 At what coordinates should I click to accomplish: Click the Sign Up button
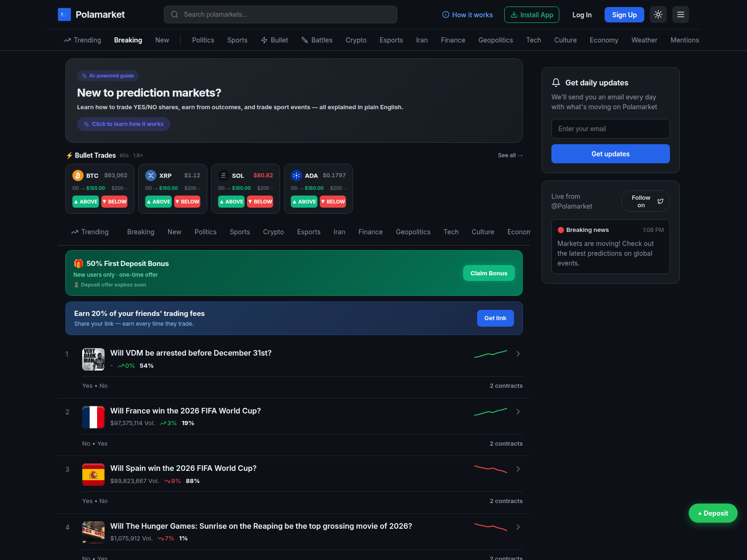tap(624, 15)
